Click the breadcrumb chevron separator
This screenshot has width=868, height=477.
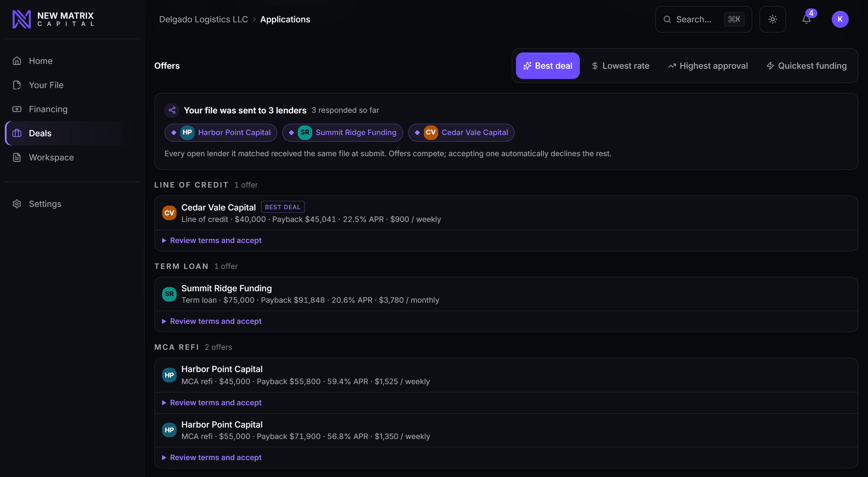[x=254, y=19]
